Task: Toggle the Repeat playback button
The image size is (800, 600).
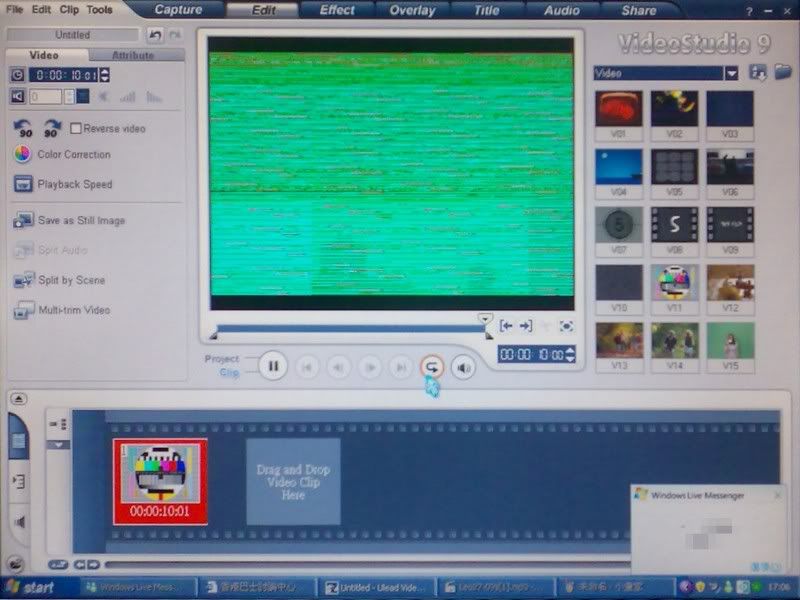Action: point(432,367)
